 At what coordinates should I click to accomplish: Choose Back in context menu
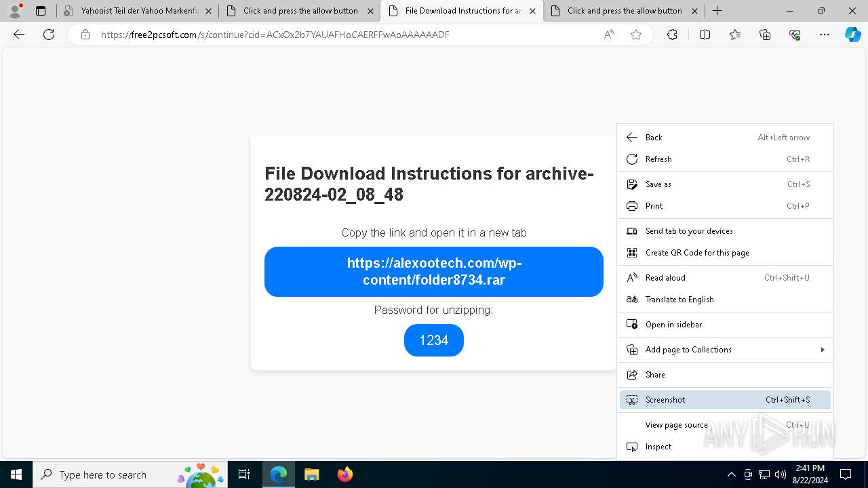[725, 138]
